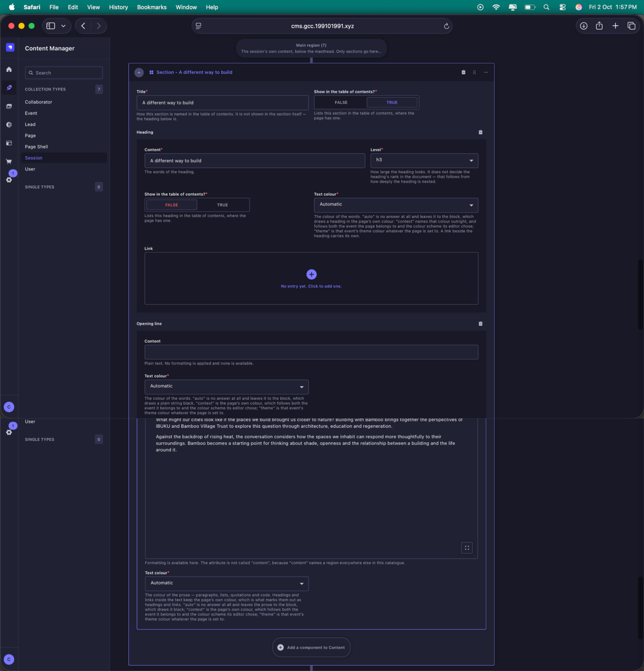Image resolution: width=644 pixels, height=671 pixels.
Task: Open the Opening line's Text colour dropdown
Action: click(x=227, y=387)
